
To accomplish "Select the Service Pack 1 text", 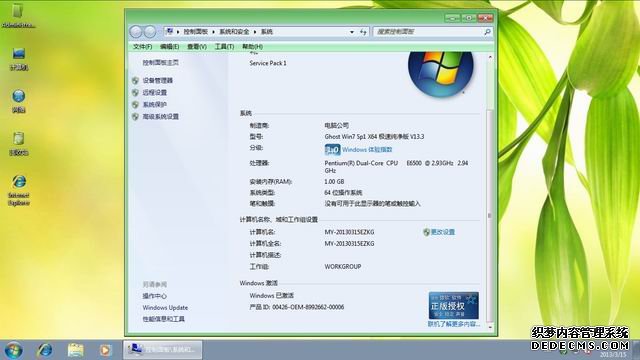I will coord(268,63).
